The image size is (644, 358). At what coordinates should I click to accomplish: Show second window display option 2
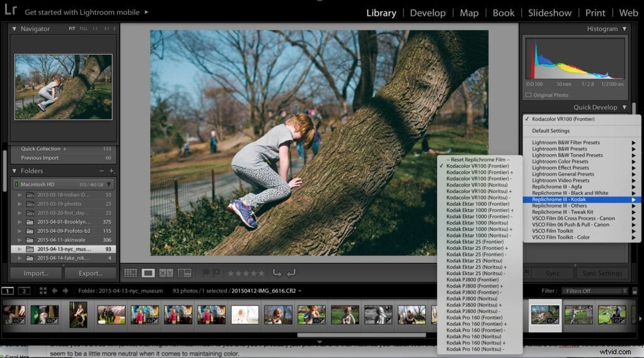[x=25, y=291]
